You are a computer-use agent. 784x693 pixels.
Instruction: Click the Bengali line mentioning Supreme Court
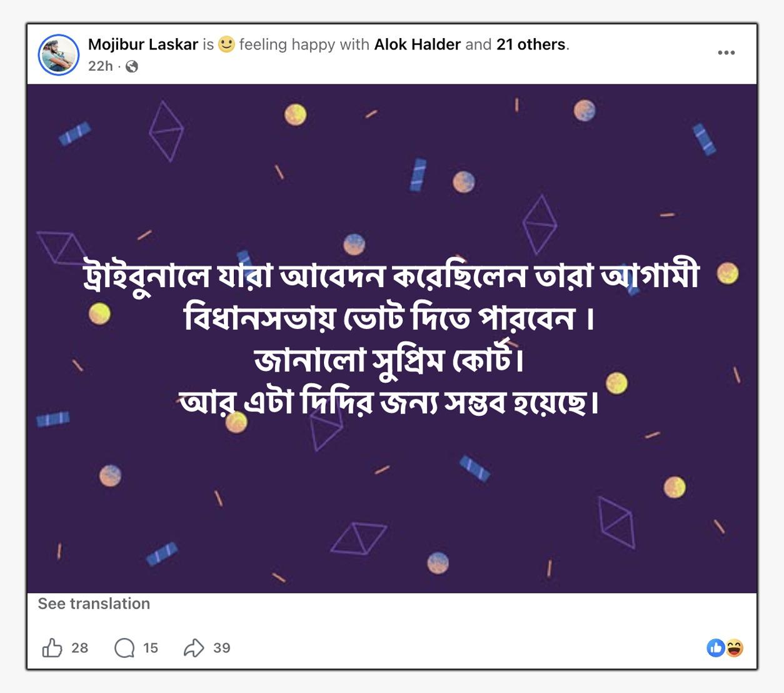(389, 361)
